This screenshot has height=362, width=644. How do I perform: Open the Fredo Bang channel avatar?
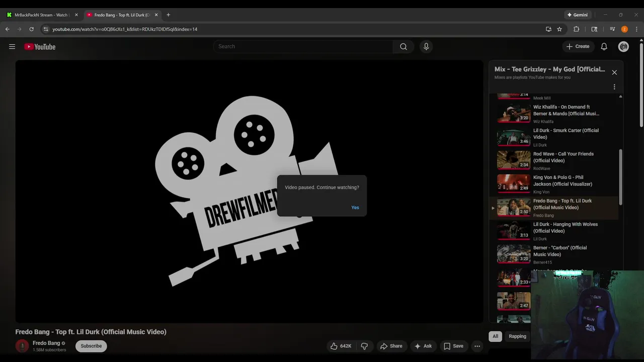[22, 346]
